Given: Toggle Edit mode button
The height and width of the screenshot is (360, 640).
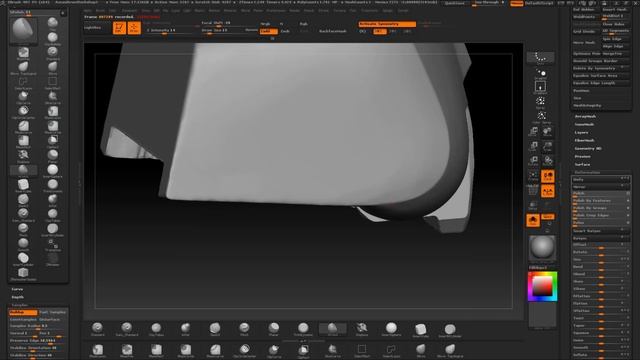Looking at the screenshot, I should pyautogui.click(x=119, y=28).
